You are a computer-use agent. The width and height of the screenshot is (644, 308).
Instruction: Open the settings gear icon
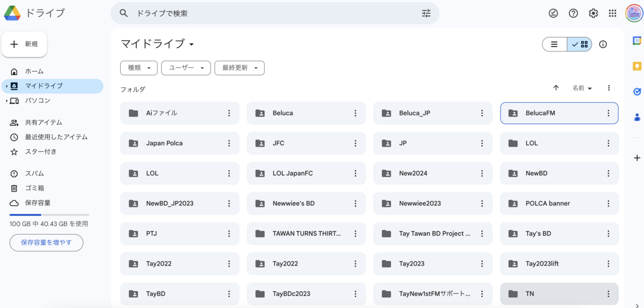(593, 13)
